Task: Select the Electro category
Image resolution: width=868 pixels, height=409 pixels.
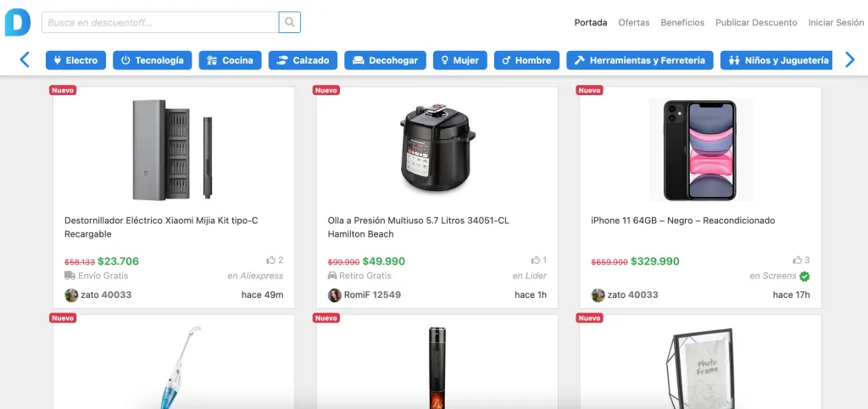Action: (75, 60)
